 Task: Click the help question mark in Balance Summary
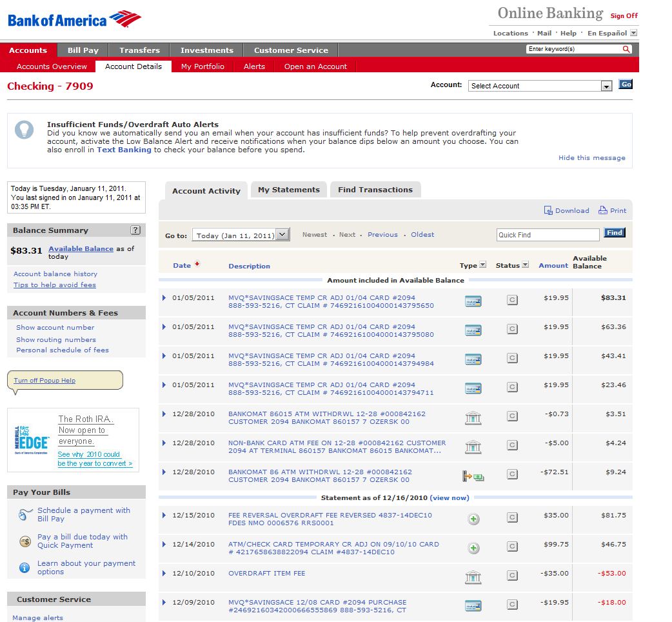[135, 230]
